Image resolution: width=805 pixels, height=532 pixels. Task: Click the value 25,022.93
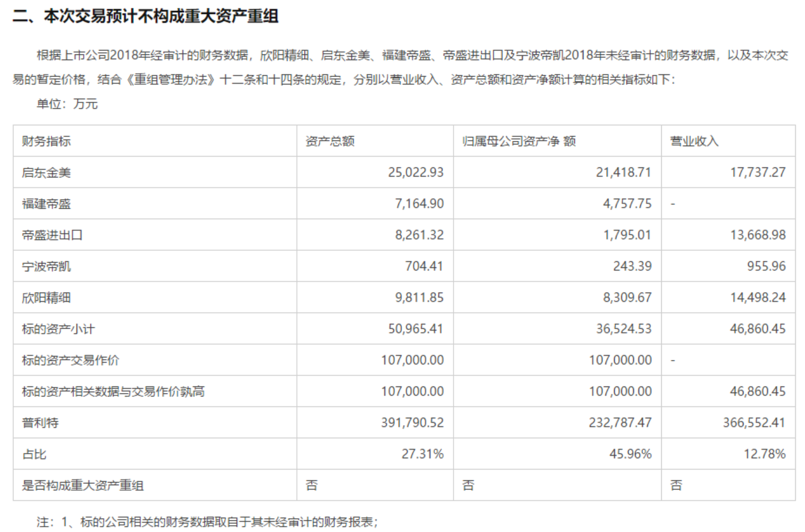[x=416, y=172]
